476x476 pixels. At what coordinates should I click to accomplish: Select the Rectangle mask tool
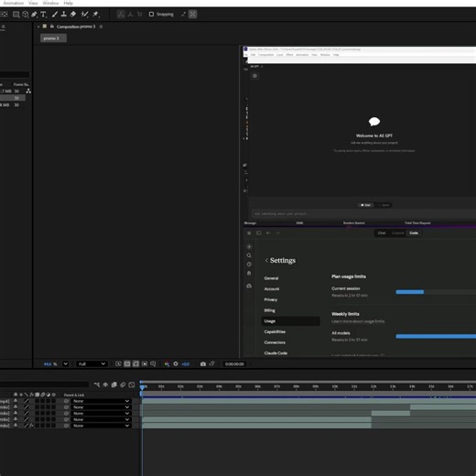[16, 15]
